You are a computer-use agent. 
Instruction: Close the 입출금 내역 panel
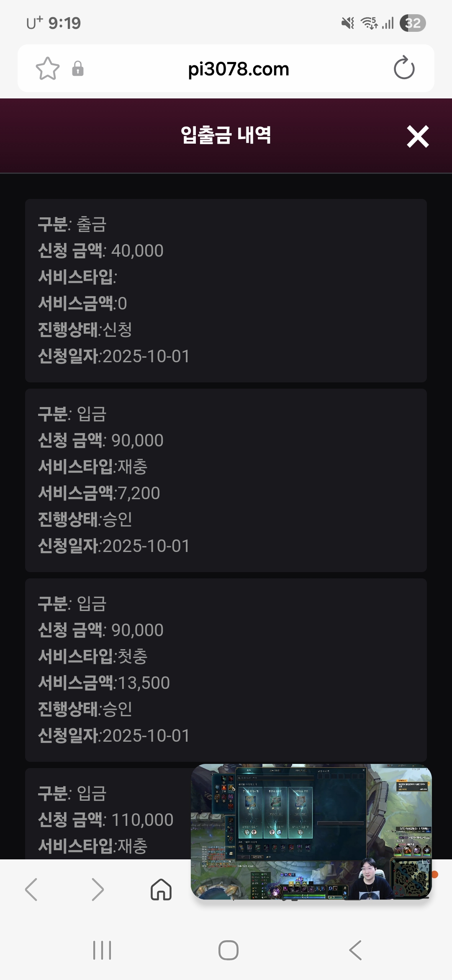pos(418,137)
